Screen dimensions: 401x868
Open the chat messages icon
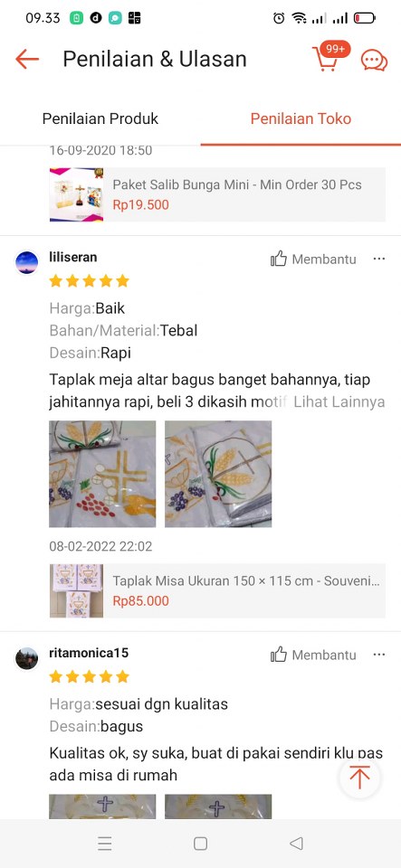(375, 60)
